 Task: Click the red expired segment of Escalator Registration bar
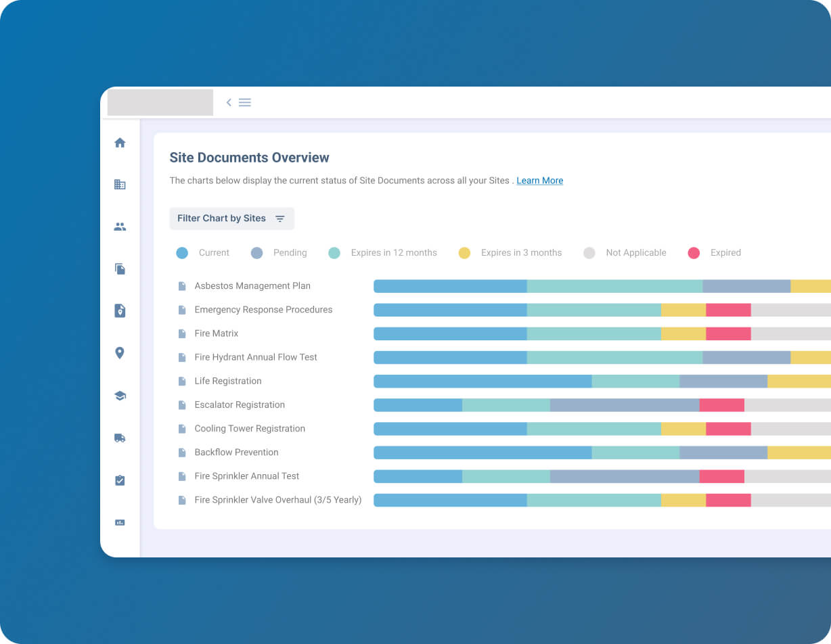[x=721, y=405]
